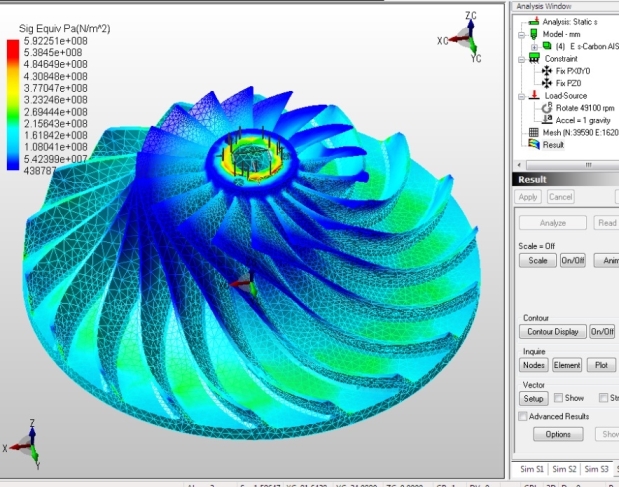Viewport: 619px width, 487px height.
Task: Collapse the Model node in analysis tree
Action: coord(521,33)
